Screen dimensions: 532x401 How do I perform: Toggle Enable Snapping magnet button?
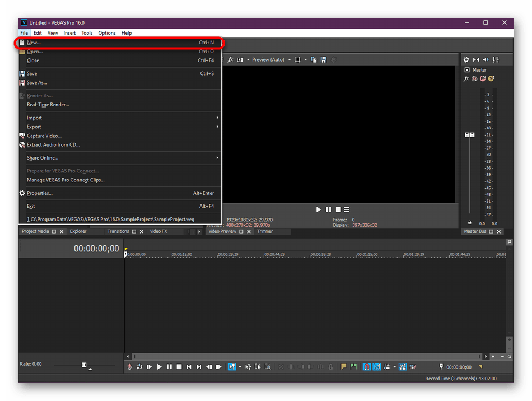point(367,367)
